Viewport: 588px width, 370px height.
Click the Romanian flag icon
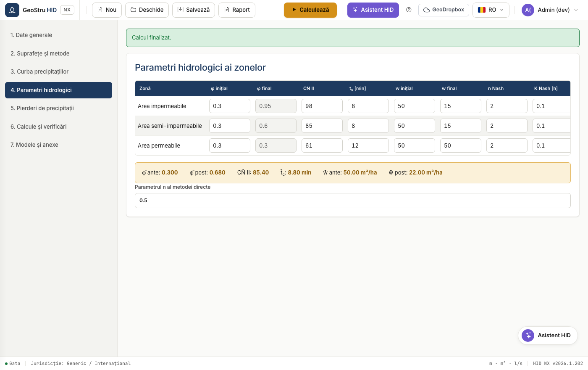pyautogui.click(x=482, y=10)
